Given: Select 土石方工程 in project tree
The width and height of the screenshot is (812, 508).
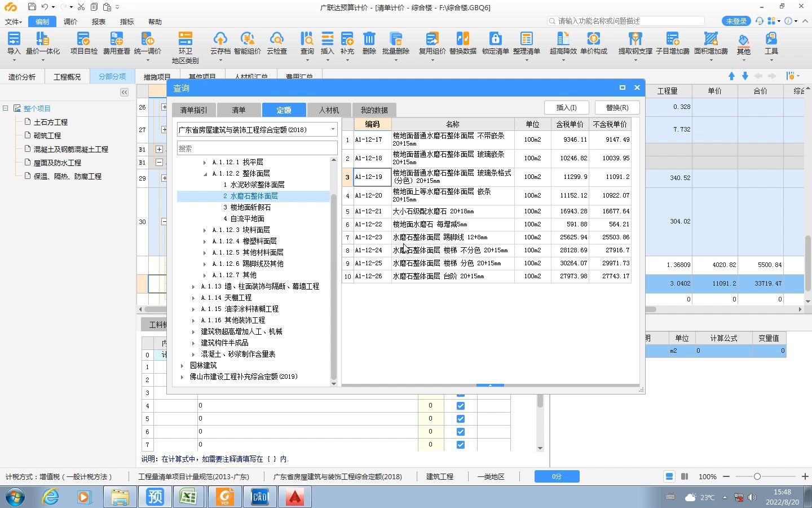Looking at the screenshot, I should (x=51, y=122).
